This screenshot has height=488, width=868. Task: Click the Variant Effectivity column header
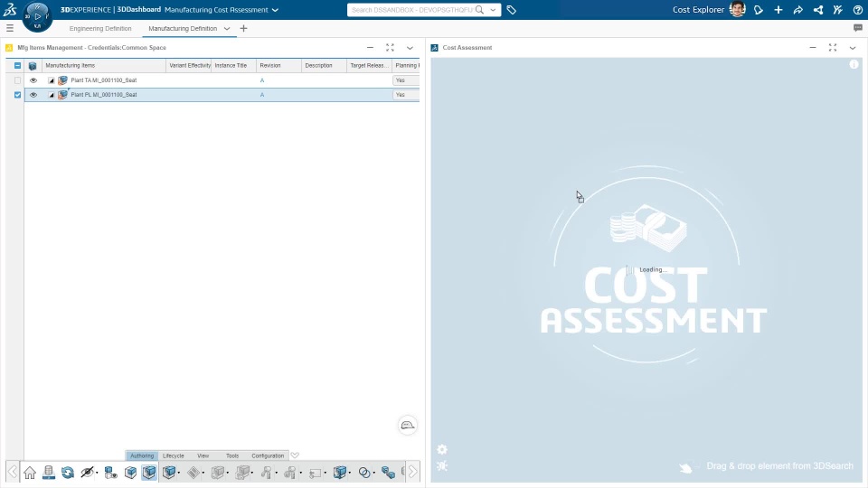(189, 65)
